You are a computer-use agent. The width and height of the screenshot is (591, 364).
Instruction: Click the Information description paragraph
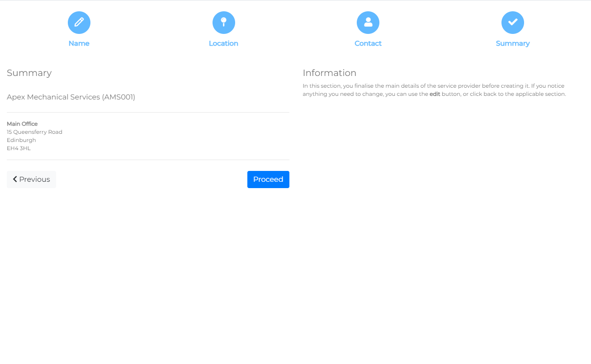pos(433,86)
